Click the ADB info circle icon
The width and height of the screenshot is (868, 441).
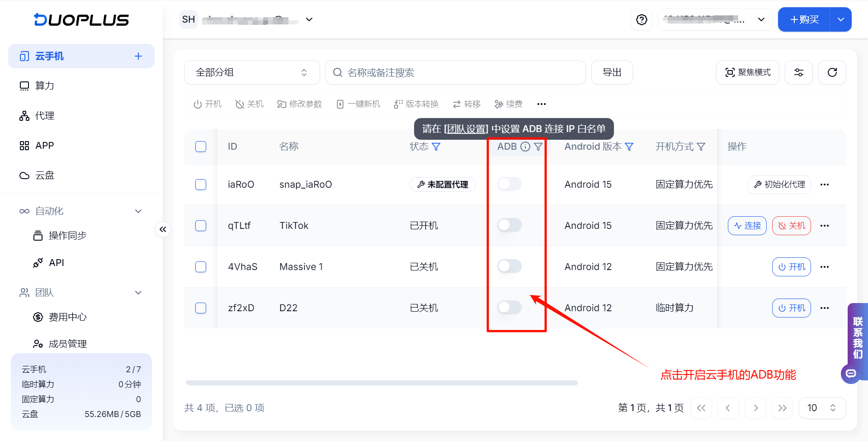point(525,147)
